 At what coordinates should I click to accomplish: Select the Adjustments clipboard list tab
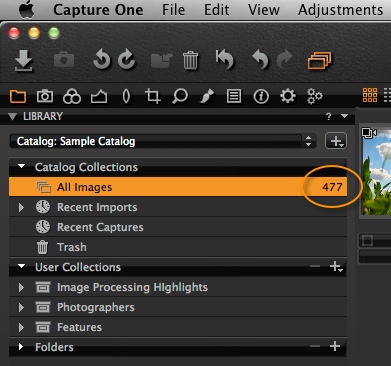tap(234, 96)
